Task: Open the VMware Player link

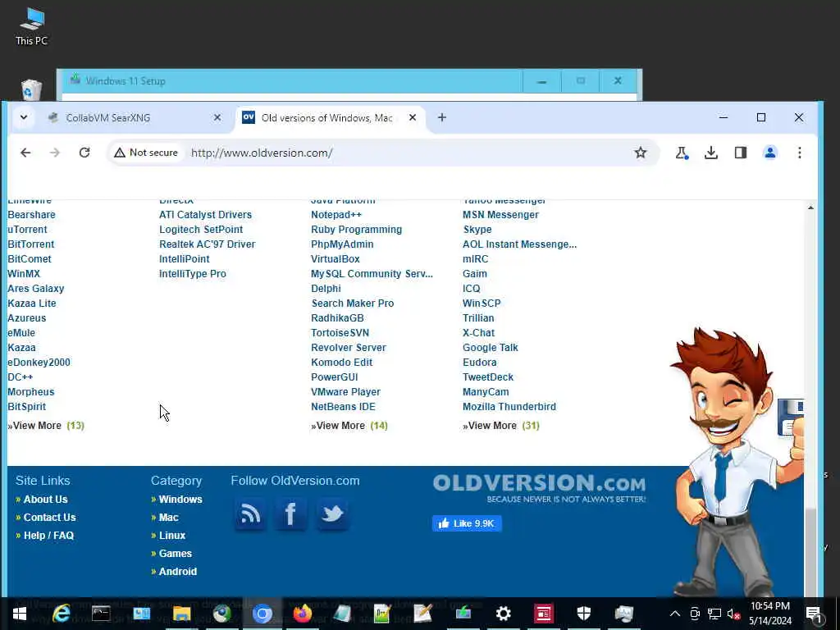Action: (346, 392)
